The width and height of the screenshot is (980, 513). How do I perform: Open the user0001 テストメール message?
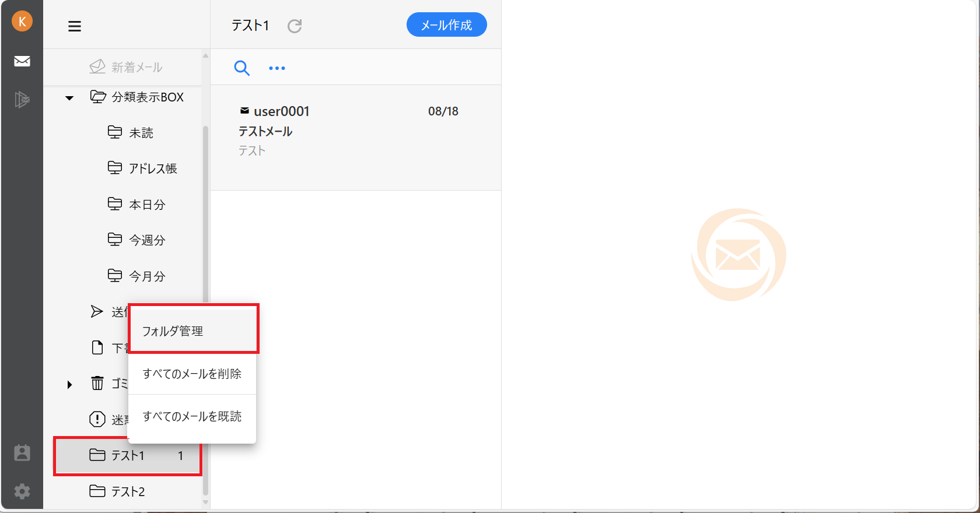click(x=356, y=138)
